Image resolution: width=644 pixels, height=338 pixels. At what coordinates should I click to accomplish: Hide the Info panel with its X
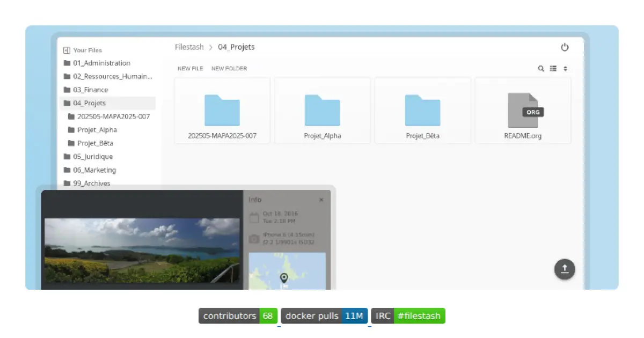pyautogui.click(x=321, y=200)
